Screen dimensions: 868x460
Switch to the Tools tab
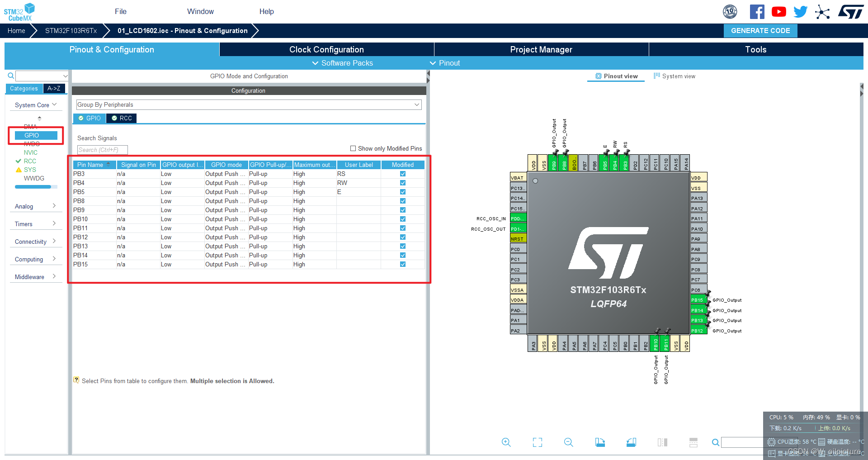click(x=756, y=49)
